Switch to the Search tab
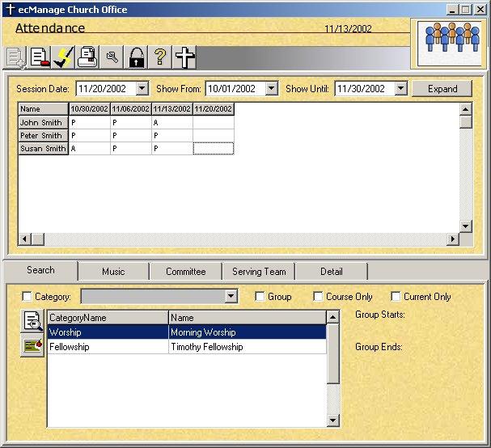This screenshot has height=448, width=491. click(40, 270)
